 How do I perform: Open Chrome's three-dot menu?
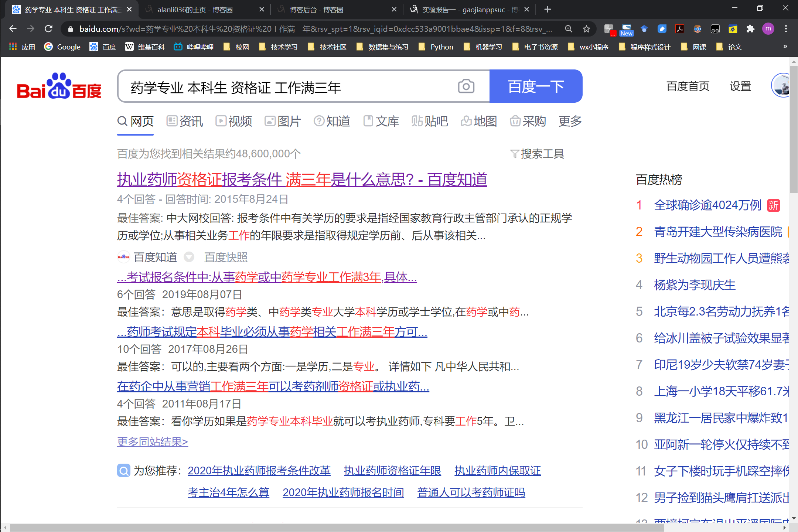(x=786, y=29)
